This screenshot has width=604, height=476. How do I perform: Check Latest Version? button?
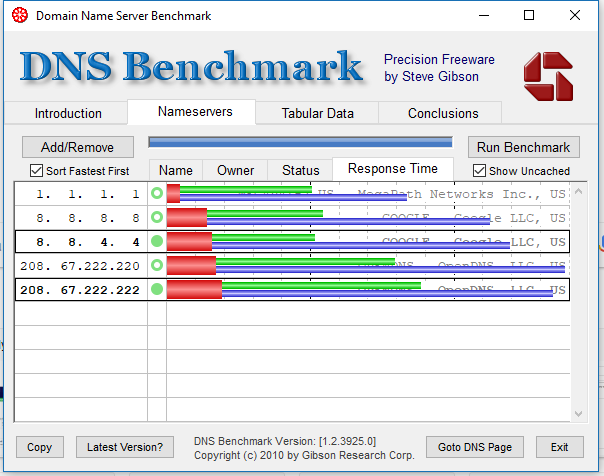coord(125,447)
